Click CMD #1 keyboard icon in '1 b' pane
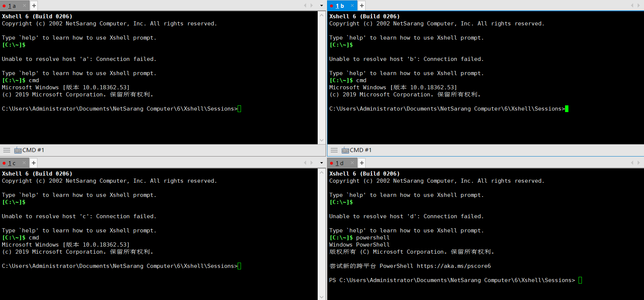Image resolution: width=644 pixels, height=300 pixels. [x=345, y=150]
